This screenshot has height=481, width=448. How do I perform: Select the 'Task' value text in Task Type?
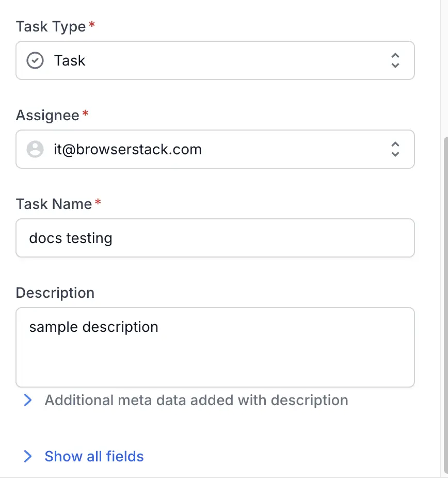70,61
